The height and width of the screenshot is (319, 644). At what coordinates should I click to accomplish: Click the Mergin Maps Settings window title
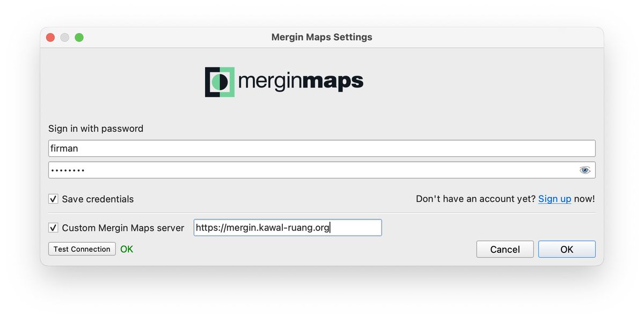(x=322, y=37)
